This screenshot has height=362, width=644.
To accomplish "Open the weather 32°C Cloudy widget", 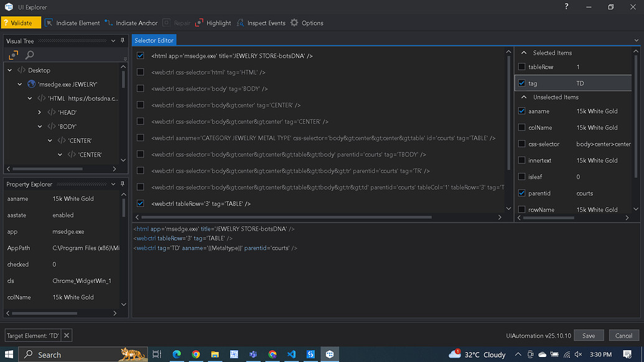I will (477, 354).
